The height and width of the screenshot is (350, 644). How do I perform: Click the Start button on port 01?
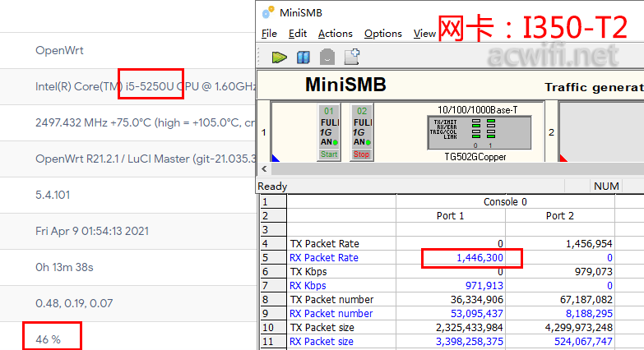click(x=329, y=154)
